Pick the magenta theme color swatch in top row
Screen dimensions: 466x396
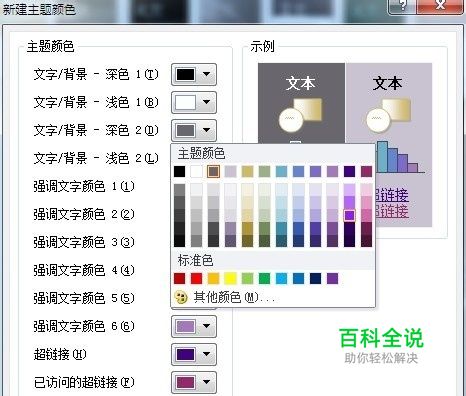tap(366, 172)
